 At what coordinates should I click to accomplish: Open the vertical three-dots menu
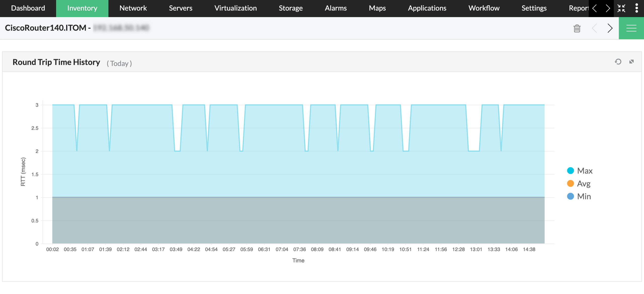pyautogui.click(x=636, y=8)
